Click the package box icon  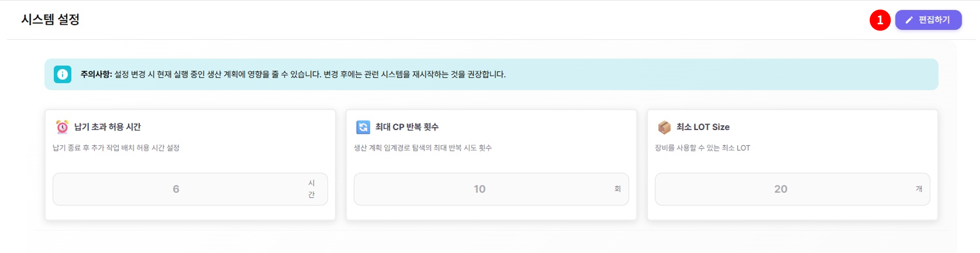pos(664,127)
